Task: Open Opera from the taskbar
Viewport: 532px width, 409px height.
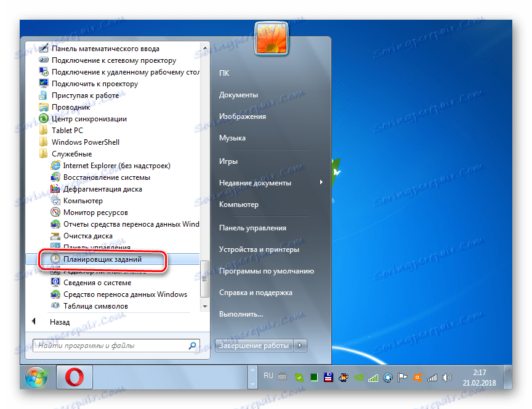Action: (x=75, y=378)
